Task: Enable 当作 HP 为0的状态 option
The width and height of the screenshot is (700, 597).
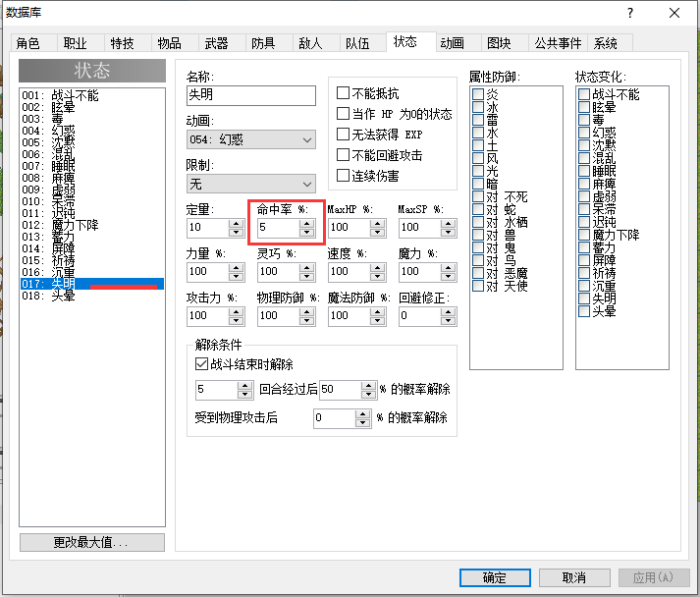Action: coord(343,114)
